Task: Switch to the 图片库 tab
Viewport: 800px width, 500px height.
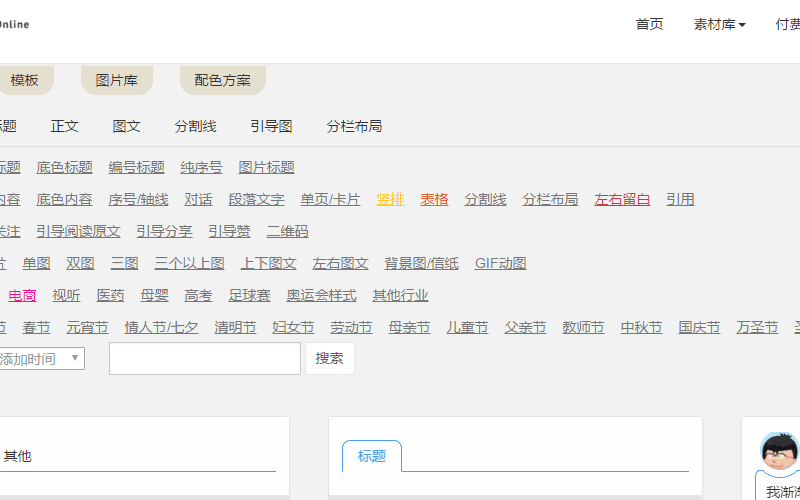Action: pyautogui.click(x=116, y=81)
